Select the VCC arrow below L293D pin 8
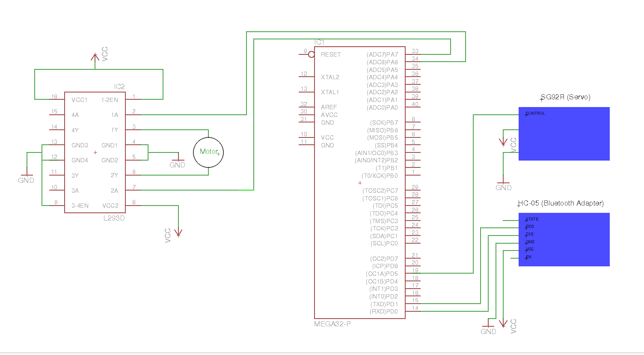Image resolution: width=644 pixels, height=355 pixels. tap(178, 233)
